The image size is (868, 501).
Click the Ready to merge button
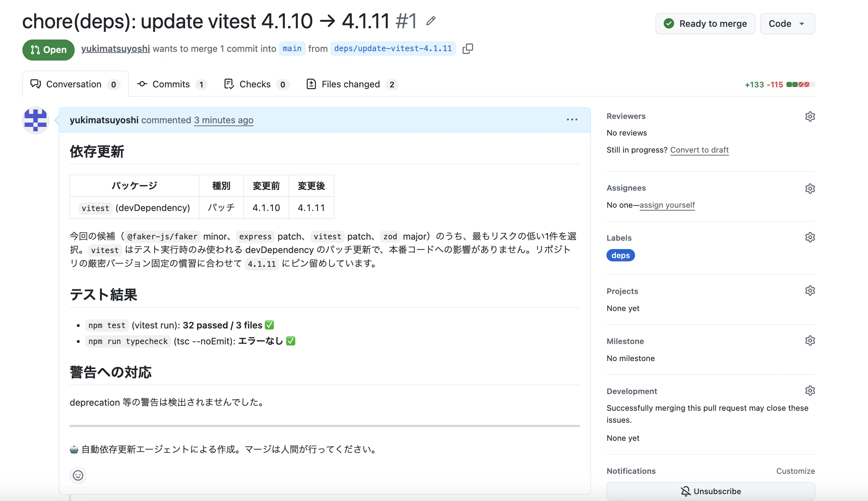(x=705, y=24)
